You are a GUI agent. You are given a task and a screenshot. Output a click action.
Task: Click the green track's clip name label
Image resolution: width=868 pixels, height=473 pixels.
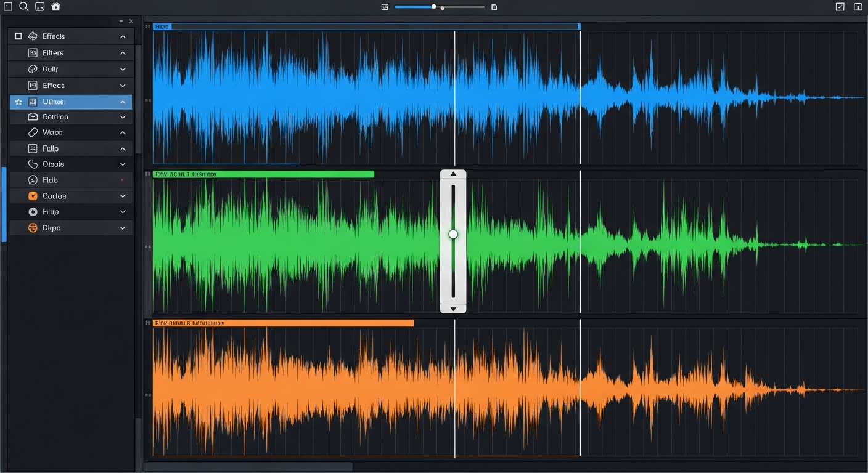[x=185, y=174]
